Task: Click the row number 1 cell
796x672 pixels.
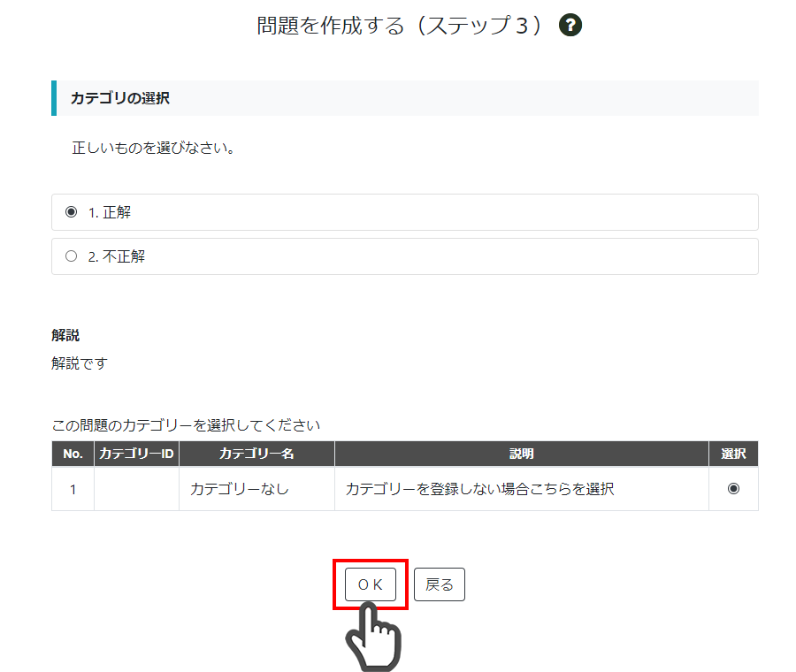Action: pyautogui.click(x=73, y=489)
